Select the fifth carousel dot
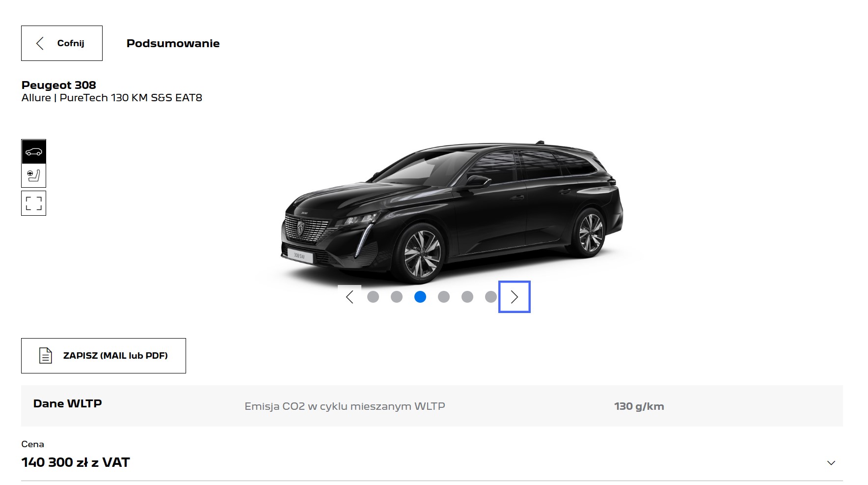 click(x=467, y=297)
